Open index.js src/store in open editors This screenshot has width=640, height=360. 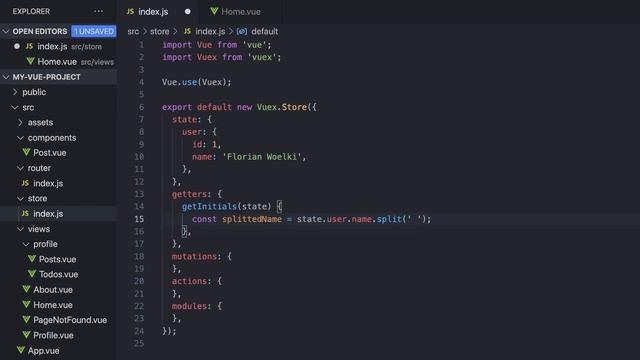coord(58,47)
